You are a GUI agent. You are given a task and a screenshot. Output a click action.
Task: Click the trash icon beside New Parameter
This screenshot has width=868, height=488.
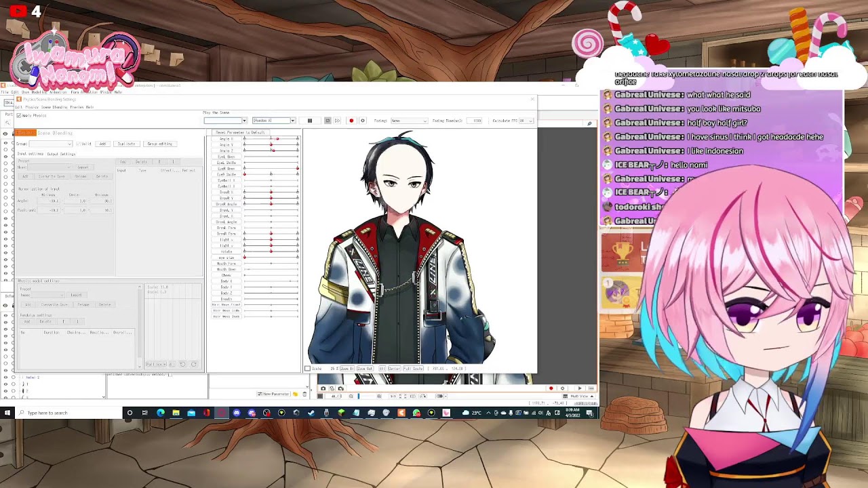pos(304,394)
